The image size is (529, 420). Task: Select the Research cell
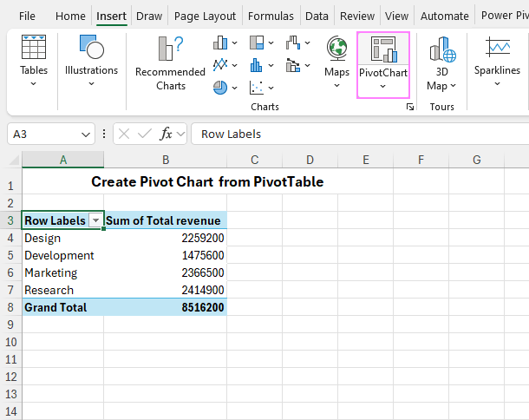(63, 290)
